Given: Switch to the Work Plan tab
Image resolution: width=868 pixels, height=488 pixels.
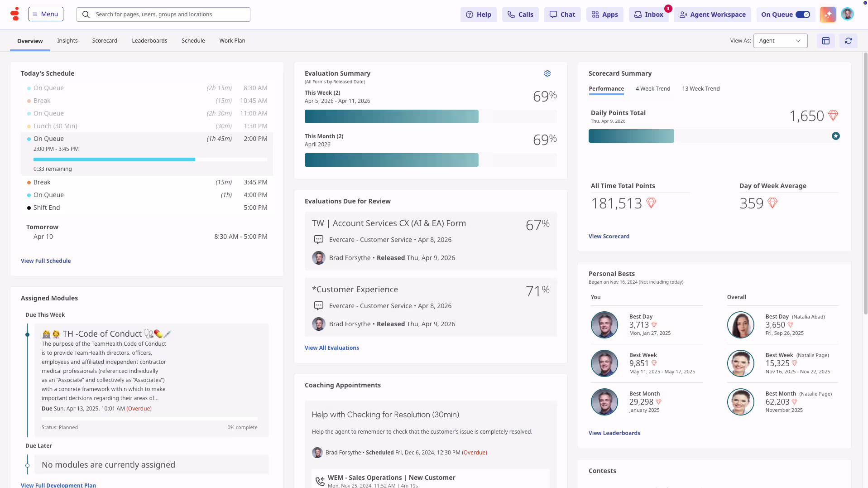Looking at the screenshot, I should click(232, 41).
